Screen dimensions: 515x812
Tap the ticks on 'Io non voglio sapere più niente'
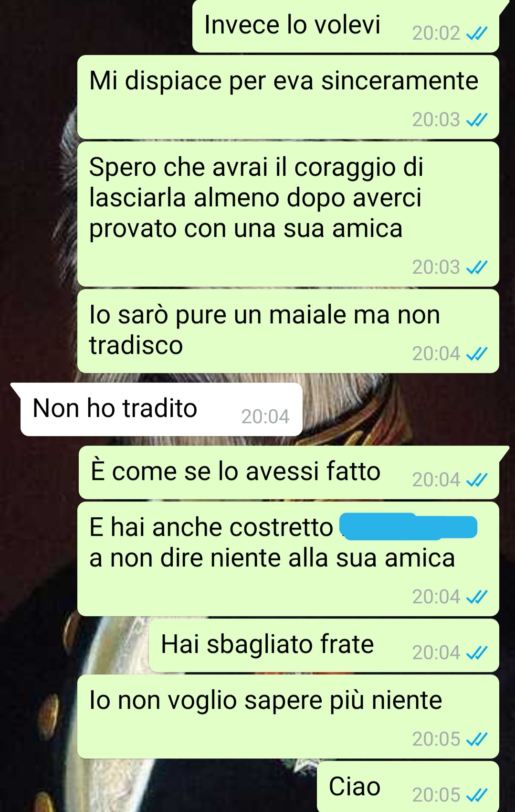[476, 739]
